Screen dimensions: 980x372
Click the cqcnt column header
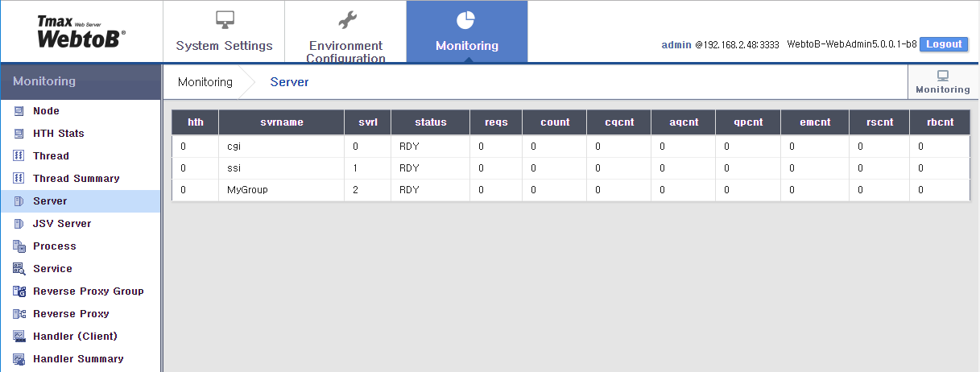[620, 122]
